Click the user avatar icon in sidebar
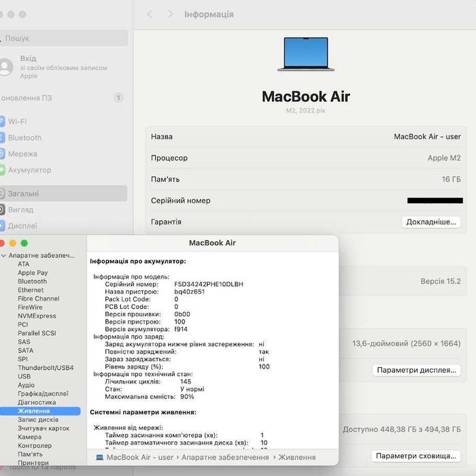The image size is (476, 476). click(x=5, y=67)
